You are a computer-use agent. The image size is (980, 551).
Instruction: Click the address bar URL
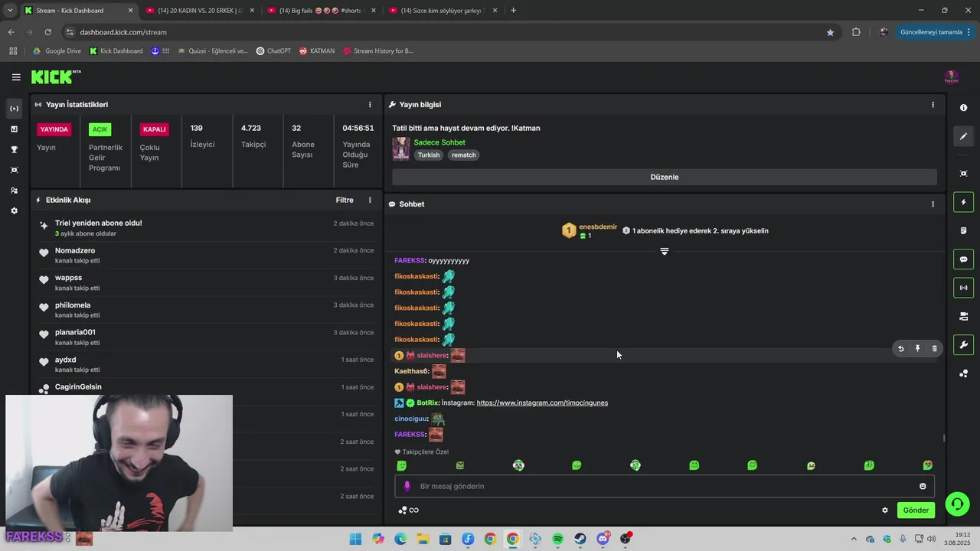123,32
